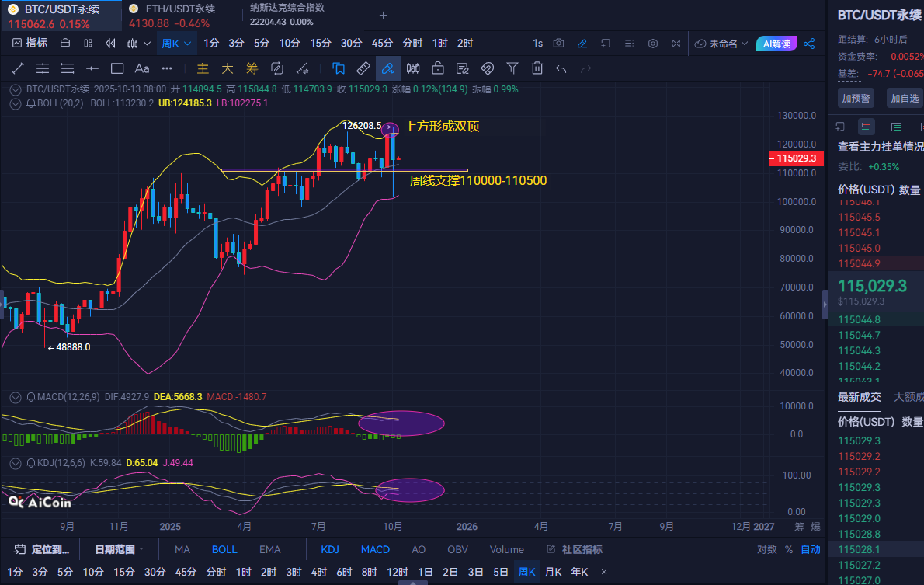Open more drawing tools (three dots)
The width and height of the screenshot is (924, 585).
[167, 68]
